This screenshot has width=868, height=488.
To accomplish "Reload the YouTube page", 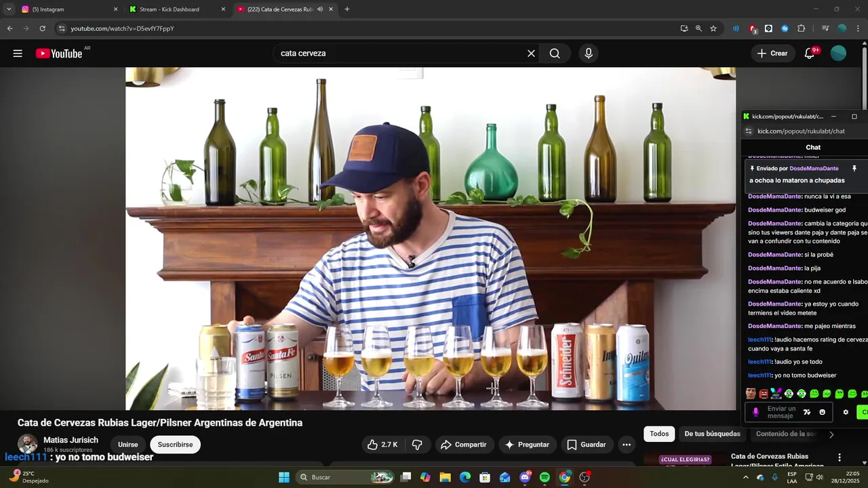I will (42, 28).
